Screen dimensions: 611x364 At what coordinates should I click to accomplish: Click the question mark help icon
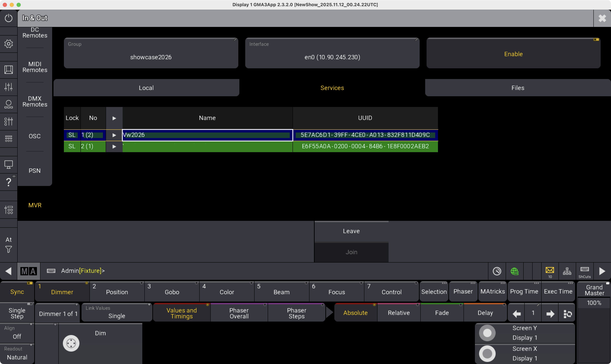(x=9, y=182)
